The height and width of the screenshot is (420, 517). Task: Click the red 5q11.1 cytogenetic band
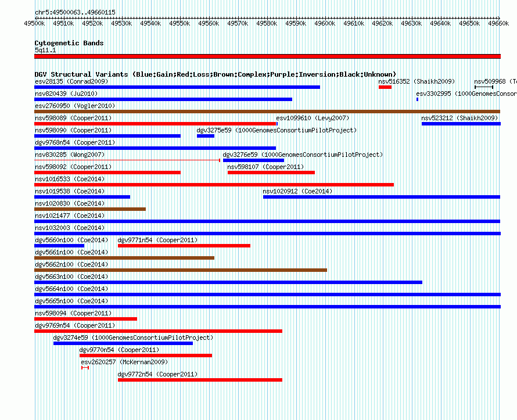coord(267,57)
